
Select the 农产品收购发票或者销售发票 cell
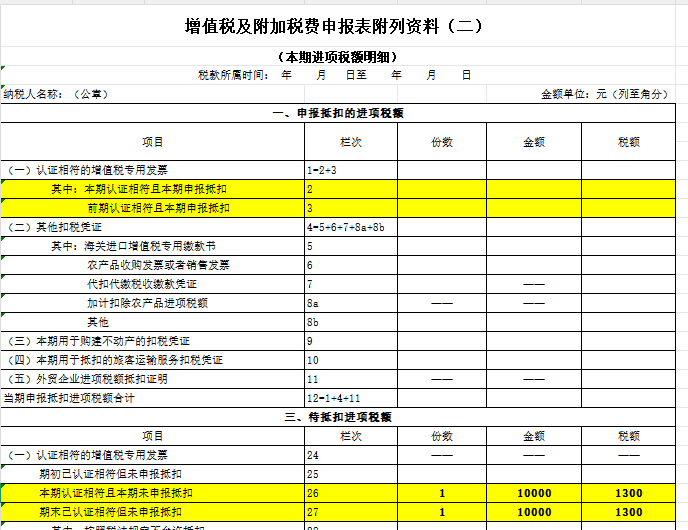(x=152, y=265)
